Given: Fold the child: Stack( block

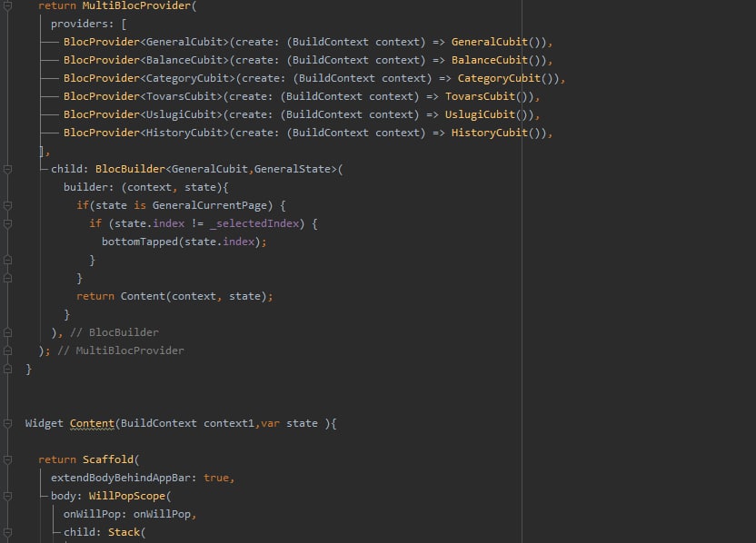Looking at the screenshot, I should 7,532.
